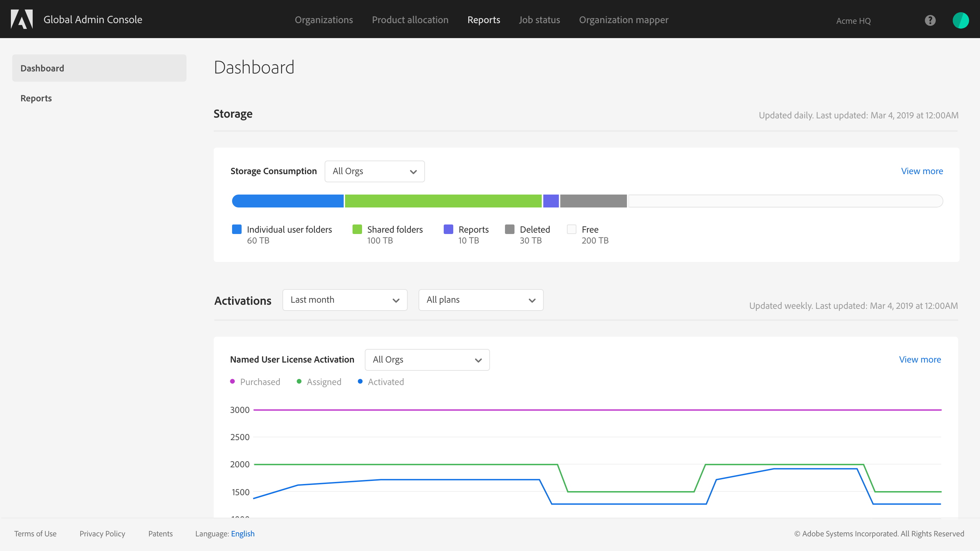980x551 pixels.
Task: Click View more for license activation
Action: click(x=919, y=360)
